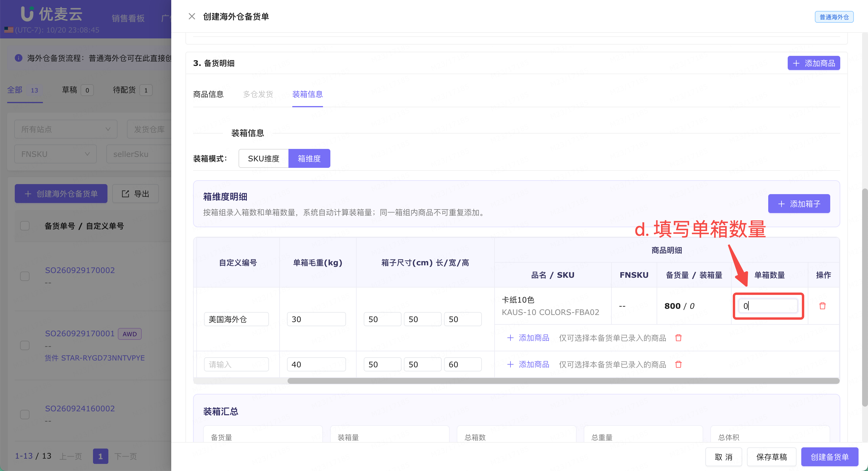868x471 pixels.
Task: Select 箱维度 packing mode
Action: (309, 158)
